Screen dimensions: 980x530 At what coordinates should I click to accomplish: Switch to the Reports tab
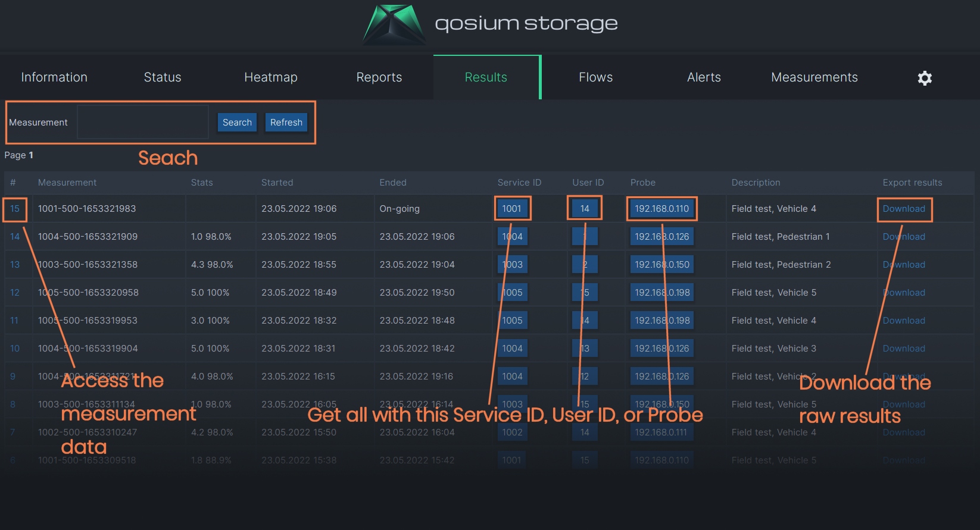tap(379, 77)
